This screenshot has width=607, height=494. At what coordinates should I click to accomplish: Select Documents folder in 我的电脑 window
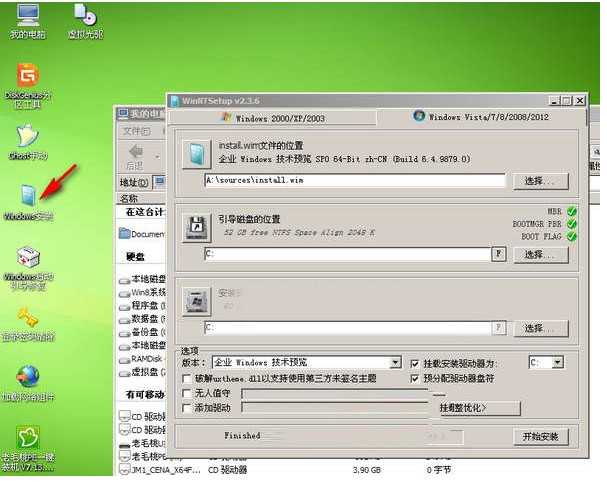pos(142,234)
